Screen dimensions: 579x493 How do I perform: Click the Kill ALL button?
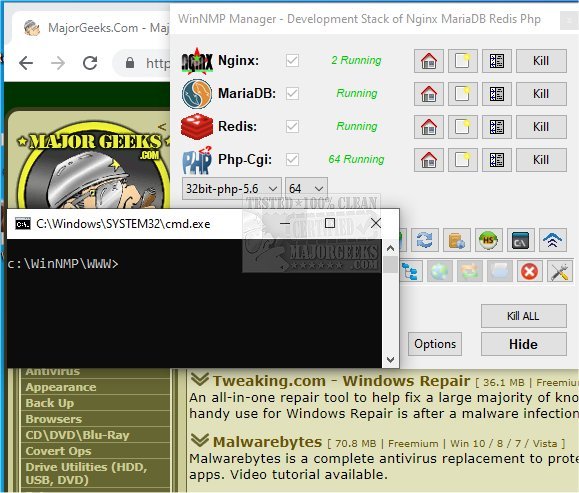click(523, 316)
